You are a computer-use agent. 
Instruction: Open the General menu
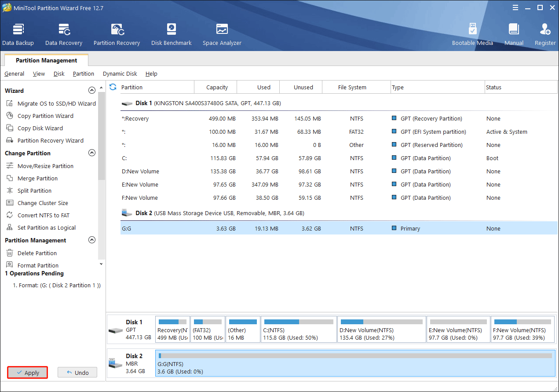(x=15, y=73)
